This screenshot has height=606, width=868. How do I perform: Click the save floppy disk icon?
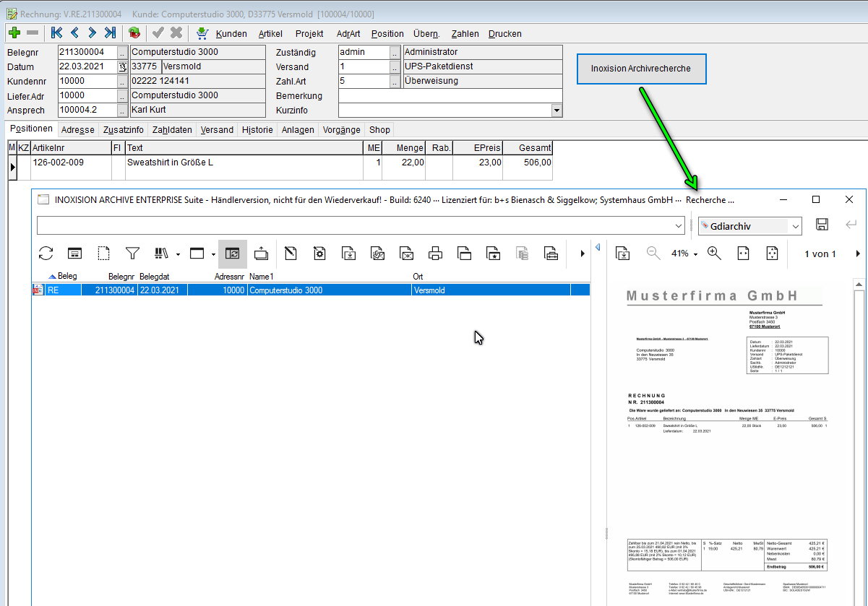click(x=822, y=225)
